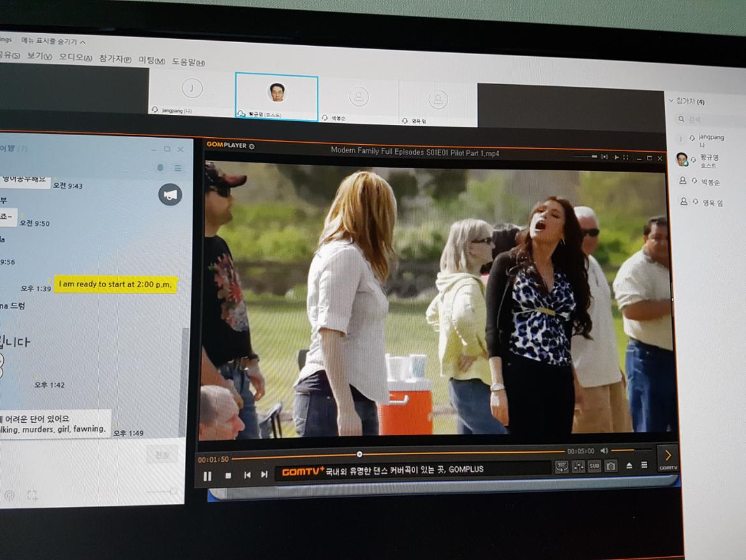
Task: Skip to the next track
Action: 264,475
